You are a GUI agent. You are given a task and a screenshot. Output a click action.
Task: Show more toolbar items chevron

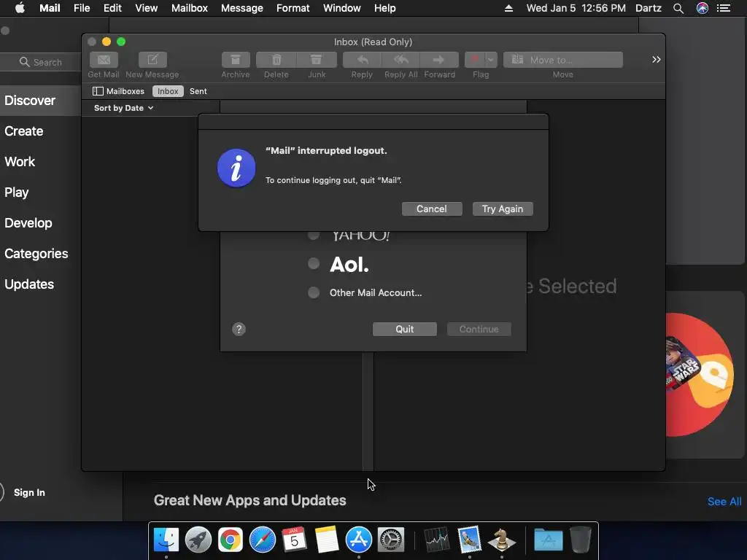[657, 60]
